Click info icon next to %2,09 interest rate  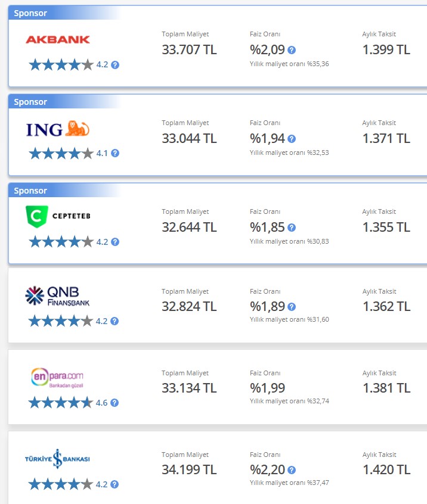click(292, 50)
